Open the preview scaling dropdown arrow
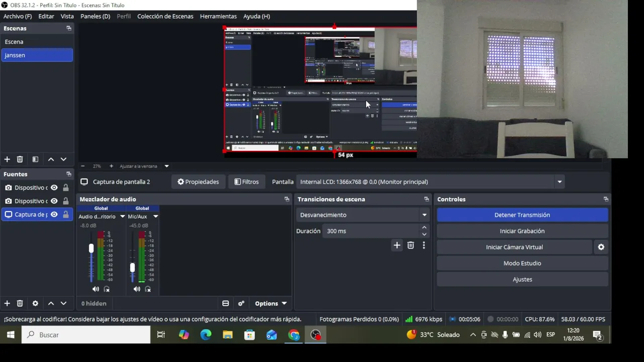Screen dimensions: 644x362 (x=167, y=166)
